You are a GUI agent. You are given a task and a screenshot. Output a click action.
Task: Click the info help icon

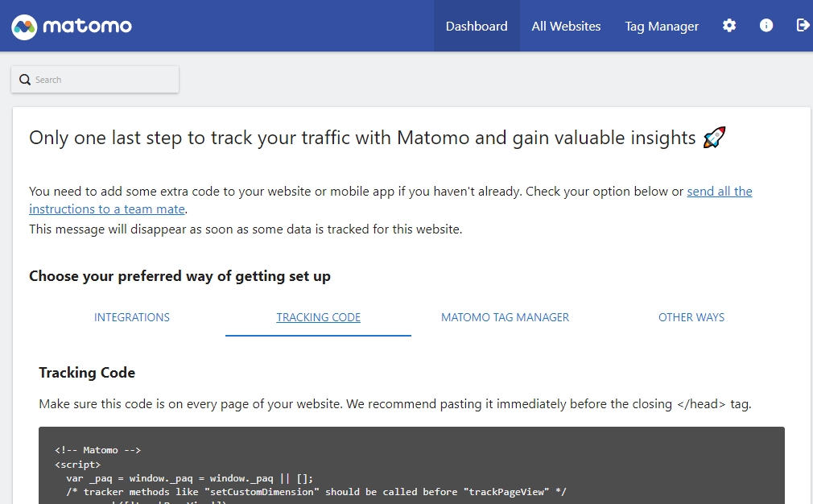click(766, 26)
